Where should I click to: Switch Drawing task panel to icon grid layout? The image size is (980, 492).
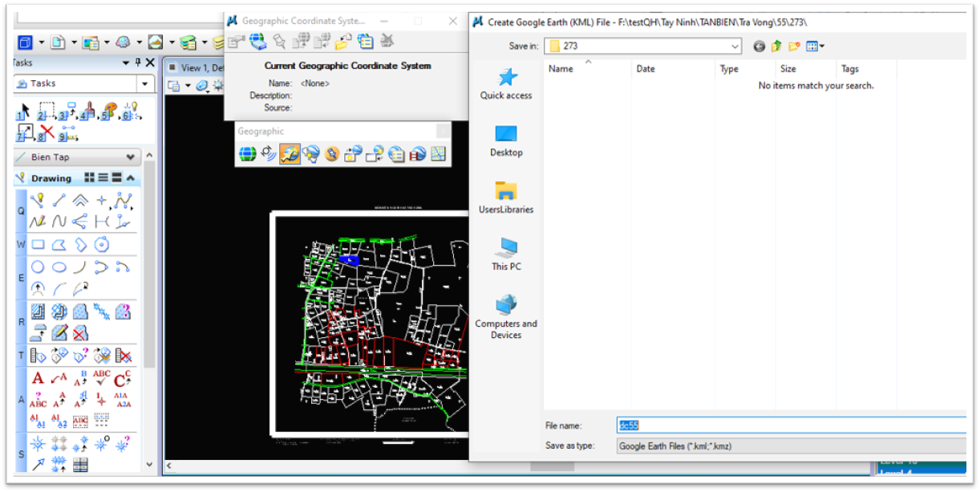coord(90,178)
